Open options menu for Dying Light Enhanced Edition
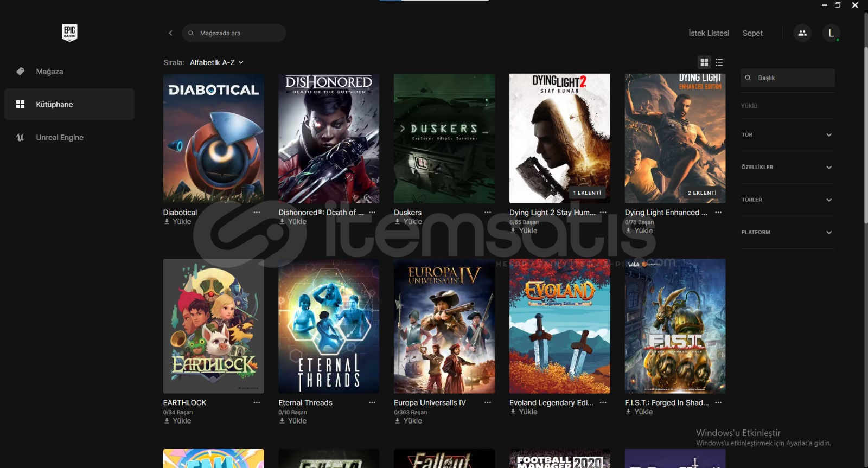The width and height of the screenshot is (868, 468). click(x=718, y=213)
